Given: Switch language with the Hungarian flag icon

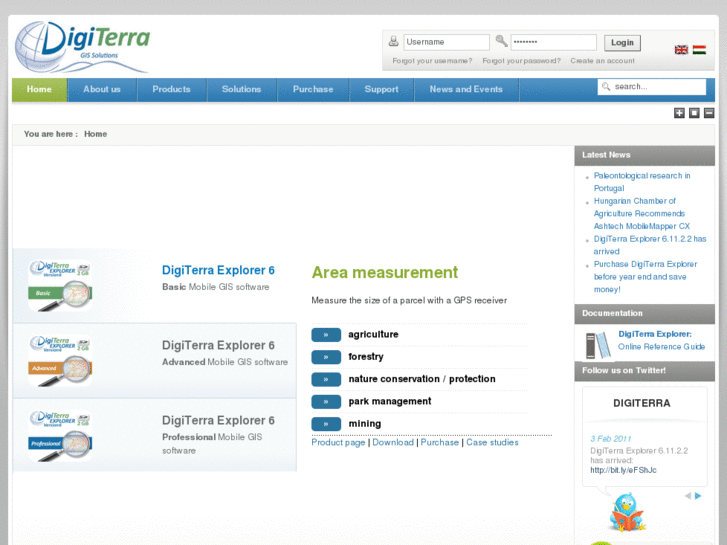Looking at the screenshot, I should coord(699,50).
